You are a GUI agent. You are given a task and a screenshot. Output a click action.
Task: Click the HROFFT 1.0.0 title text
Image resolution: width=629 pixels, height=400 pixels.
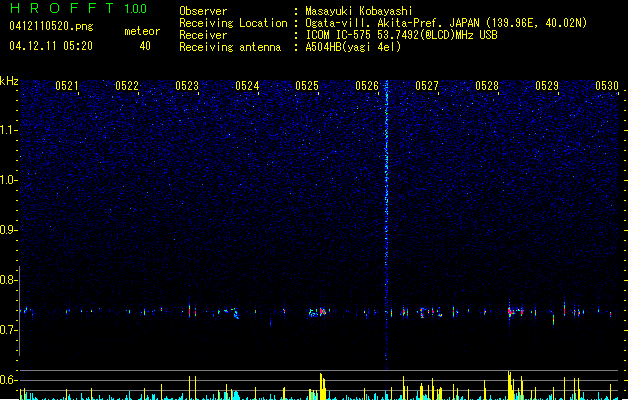click(x=78, y=8)
